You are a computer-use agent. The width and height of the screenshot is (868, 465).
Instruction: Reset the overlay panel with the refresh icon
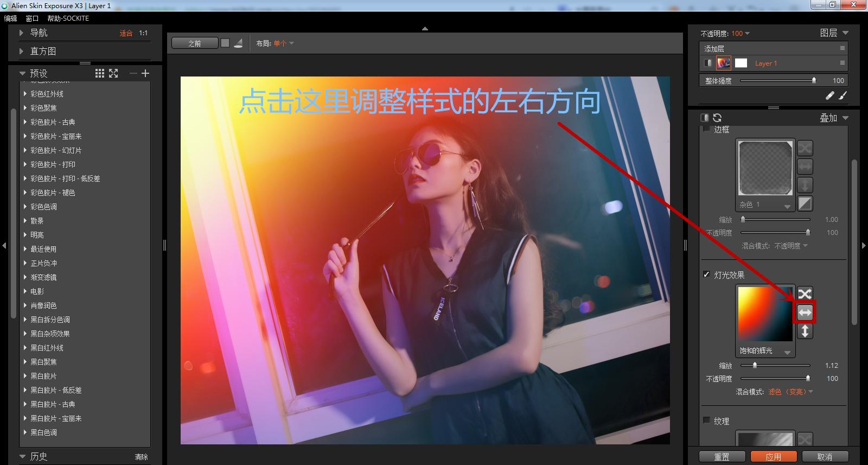(717, 118)
